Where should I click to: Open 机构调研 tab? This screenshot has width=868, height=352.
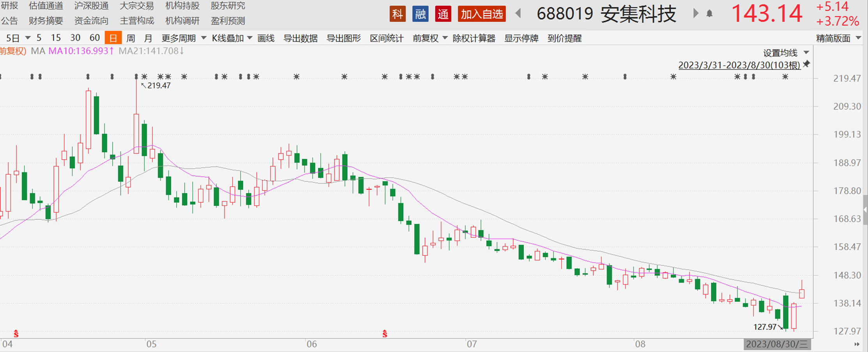click(x=182, y=21)
